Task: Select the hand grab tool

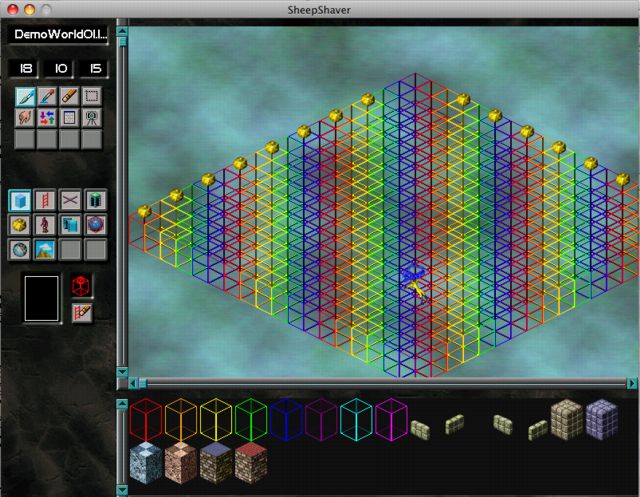Action: (25, 118)
